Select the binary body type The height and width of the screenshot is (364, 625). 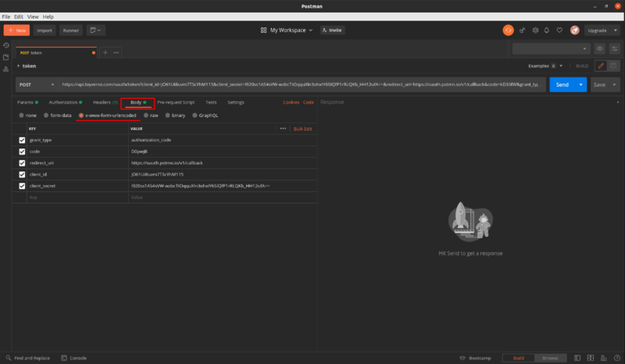point(167,116)
